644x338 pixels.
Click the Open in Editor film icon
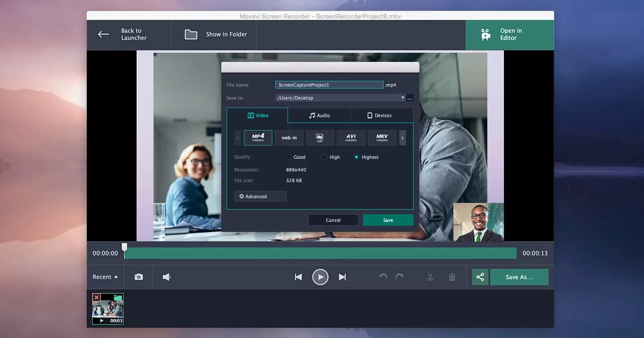486,34
